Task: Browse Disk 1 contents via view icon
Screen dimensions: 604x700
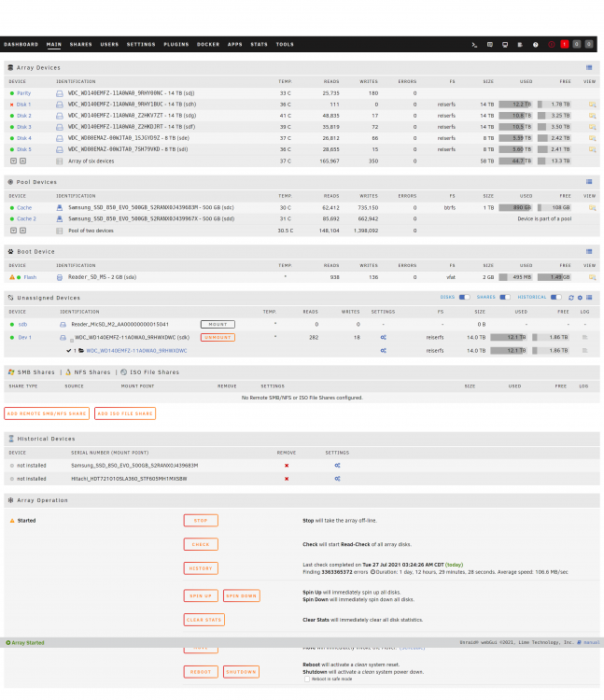Action: pos(592,105)
